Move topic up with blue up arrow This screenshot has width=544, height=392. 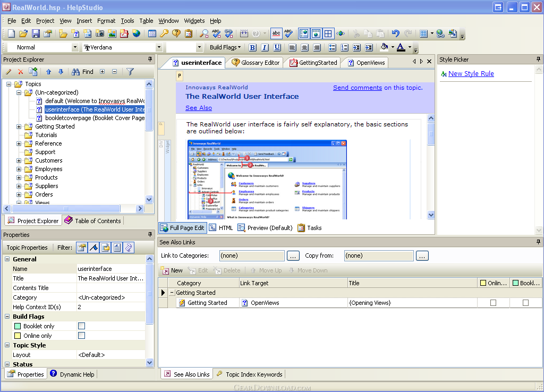48,72
